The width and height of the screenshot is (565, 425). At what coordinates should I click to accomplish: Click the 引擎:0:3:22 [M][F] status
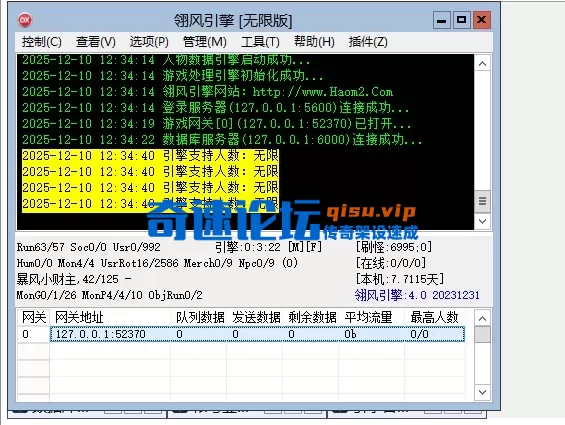(268, 247)
